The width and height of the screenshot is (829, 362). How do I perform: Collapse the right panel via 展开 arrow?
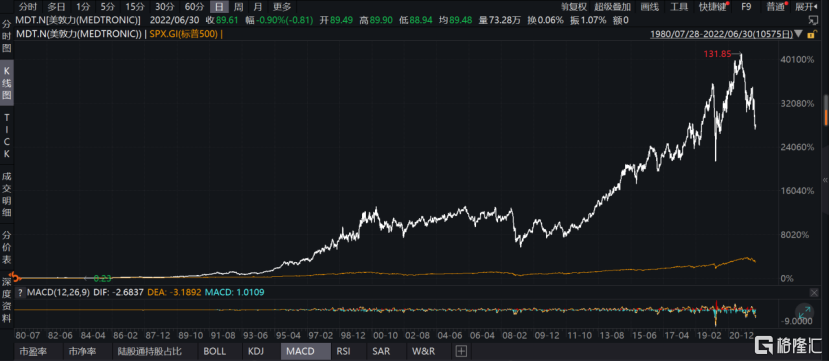(x=806, y=7)
